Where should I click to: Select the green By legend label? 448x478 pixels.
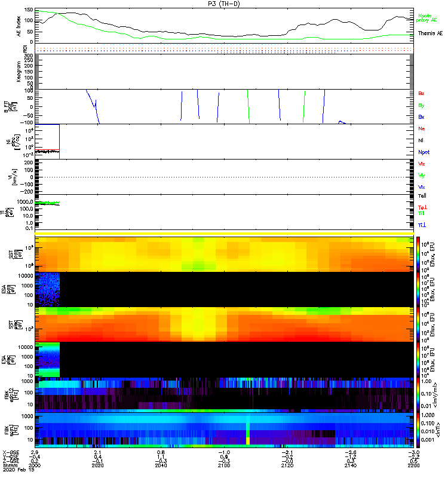(x=421, y=106)
